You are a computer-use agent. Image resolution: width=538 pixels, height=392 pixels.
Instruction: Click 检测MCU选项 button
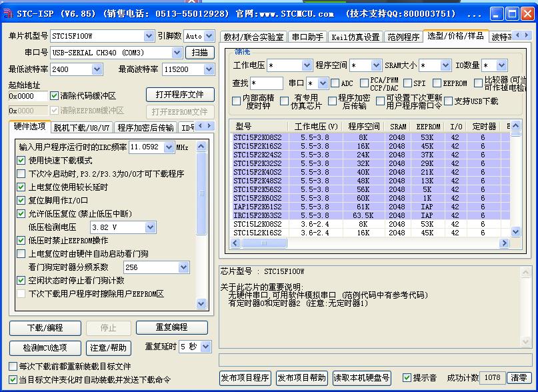45,348
